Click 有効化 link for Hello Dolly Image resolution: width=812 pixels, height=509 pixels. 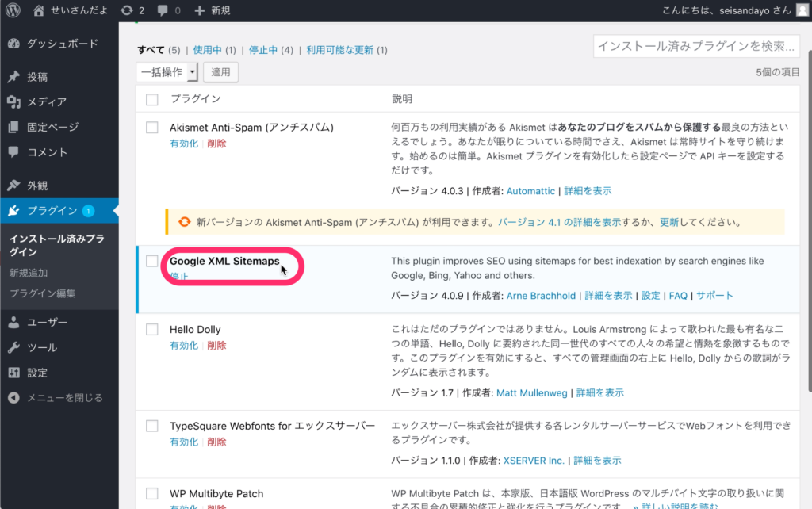pyautogui.click(x=183, y=346)
